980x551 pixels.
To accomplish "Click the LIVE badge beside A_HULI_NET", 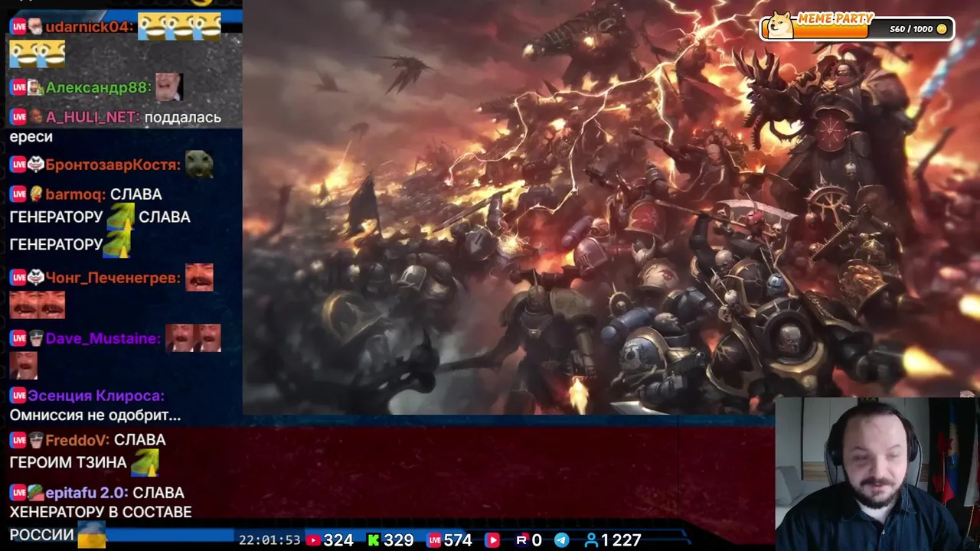I will pyautogui.click(x=18, y=117).
